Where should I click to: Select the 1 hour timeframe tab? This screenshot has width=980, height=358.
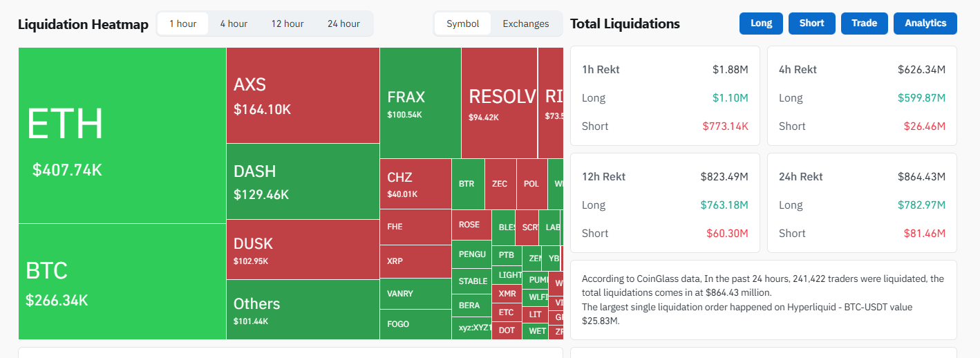point(183,23)
